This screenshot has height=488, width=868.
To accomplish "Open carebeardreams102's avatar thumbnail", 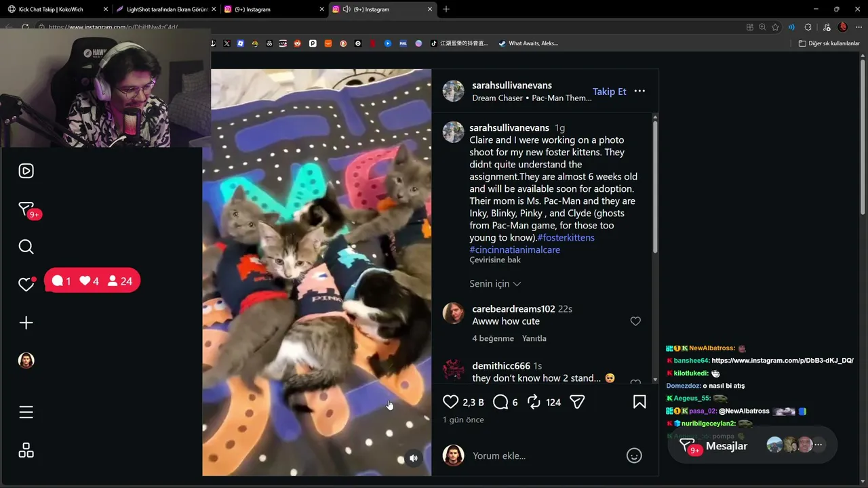I will tap(454, 313).
